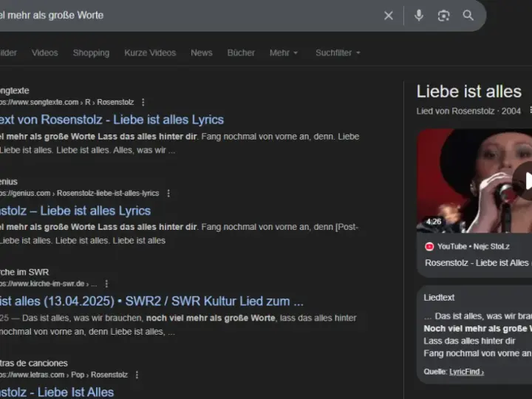The image size is (532, 399).
Task: Click lyric line Lass das alles hinter dir
Action: tap(469, 341)
